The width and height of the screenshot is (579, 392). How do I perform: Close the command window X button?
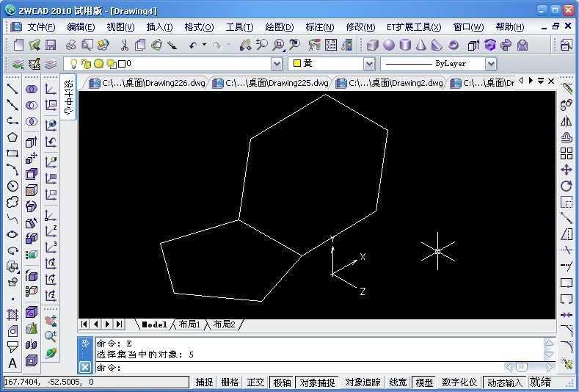click(x=85, y=367)
